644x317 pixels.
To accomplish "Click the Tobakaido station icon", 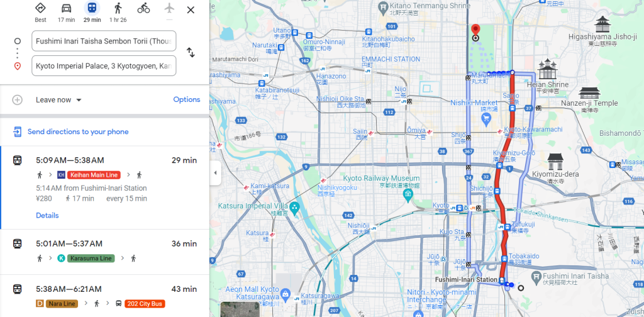I will click(504, 259).
